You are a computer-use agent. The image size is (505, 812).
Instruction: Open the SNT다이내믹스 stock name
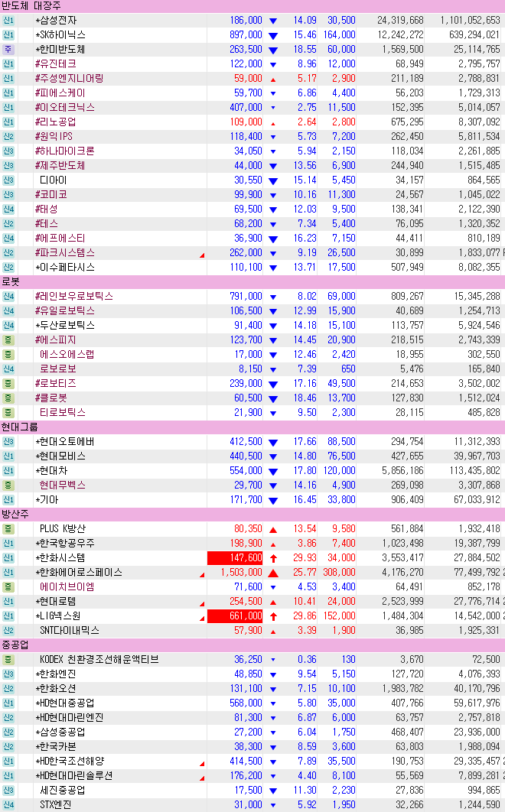point(70,630)
